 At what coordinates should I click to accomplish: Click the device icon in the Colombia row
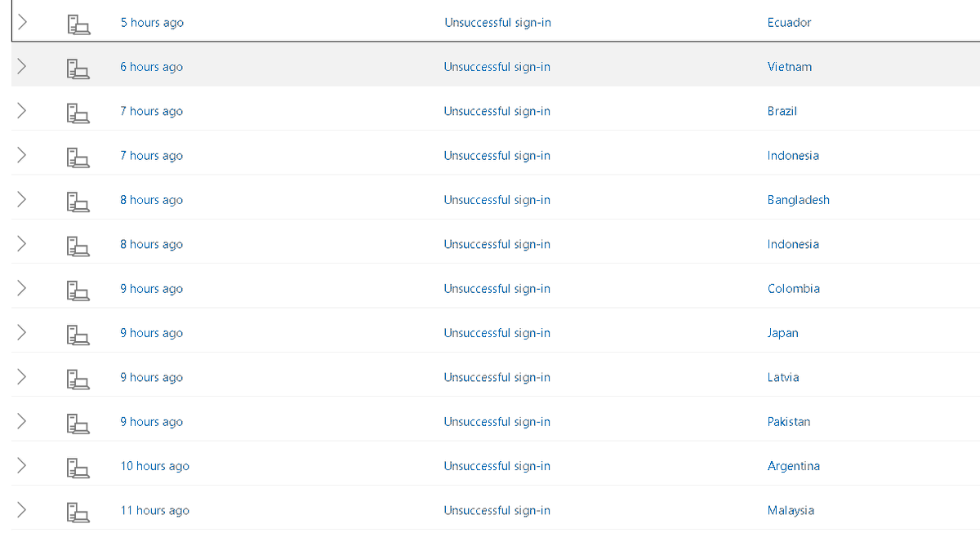tap(78, 290)
